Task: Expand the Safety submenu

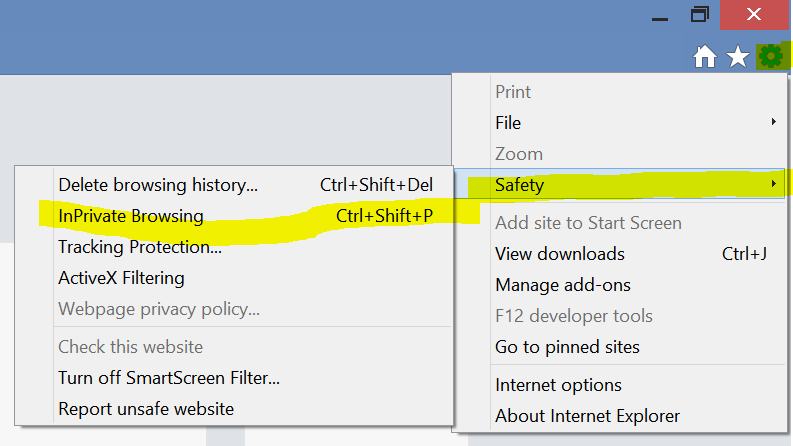Action: coord(618,185)
